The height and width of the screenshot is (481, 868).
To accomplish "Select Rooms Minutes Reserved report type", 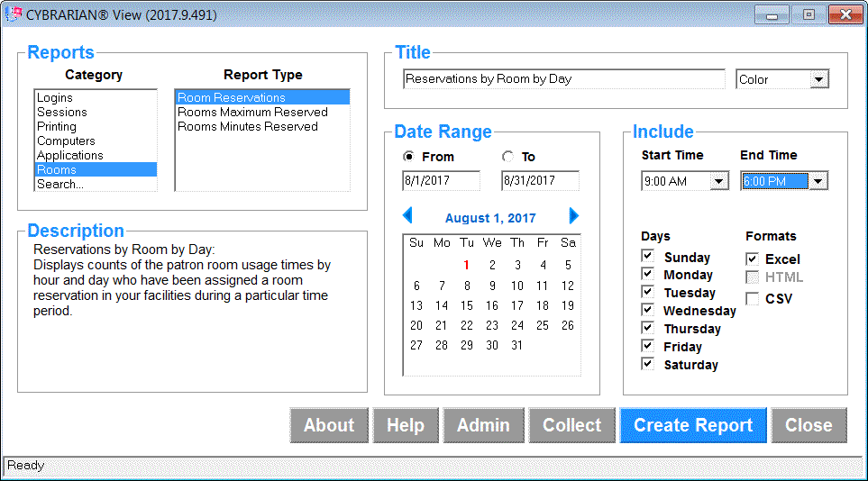I will [248, 127].
